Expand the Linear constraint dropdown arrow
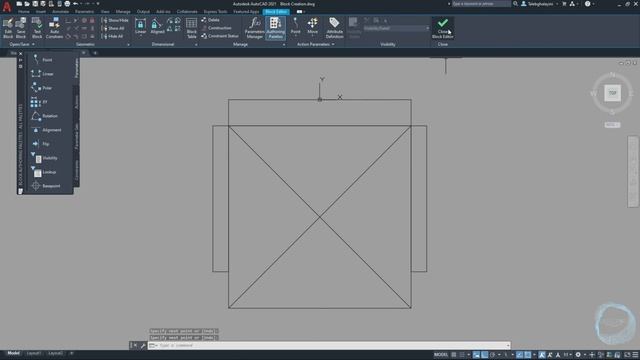Image resolution: width=640 pixels, height=360 pixels. pos(140,36)
